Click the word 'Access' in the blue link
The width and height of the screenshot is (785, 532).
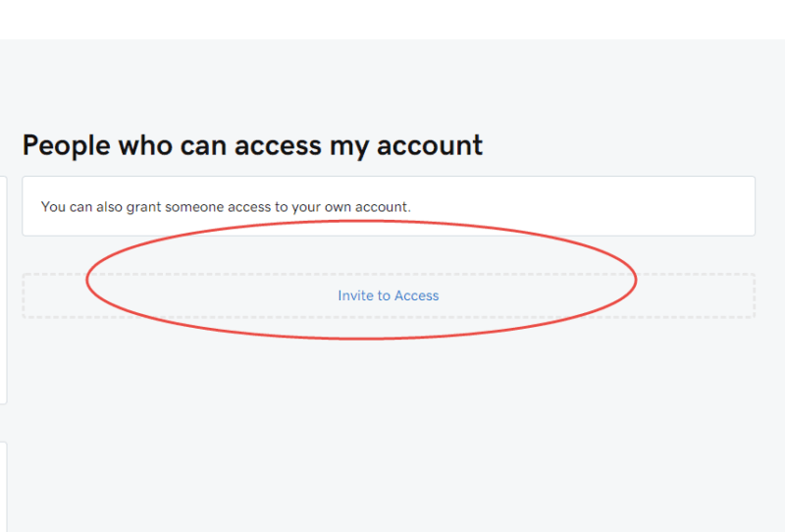tap(416, 295)
